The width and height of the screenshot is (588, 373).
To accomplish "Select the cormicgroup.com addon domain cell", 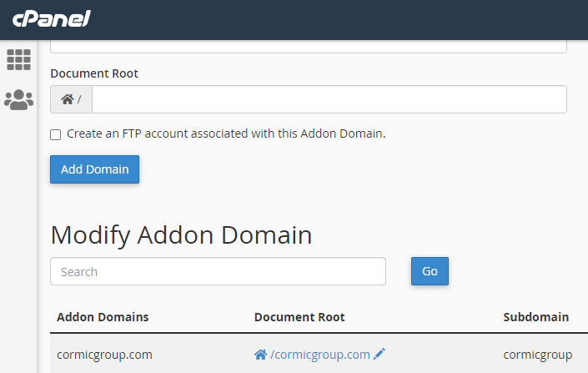I will point(104,355).
